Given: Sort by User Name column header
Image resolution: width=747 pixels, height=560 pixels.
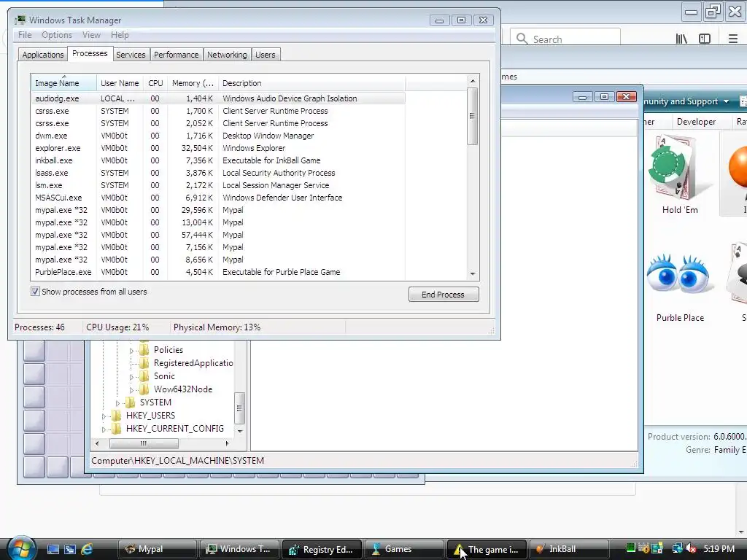Looking at the screenshot, I should click(120, 83).
